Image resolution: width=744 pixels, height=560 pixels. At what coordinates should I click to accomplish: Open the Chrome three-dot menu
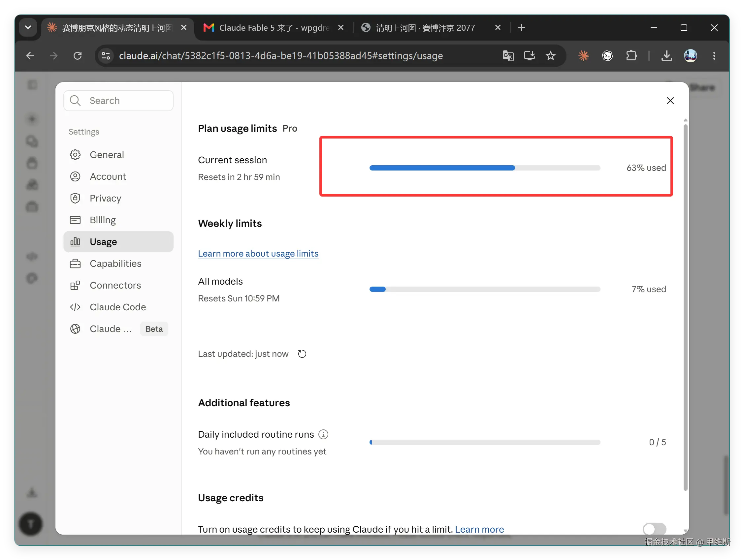pyautogui.click(x=714, y=56)
